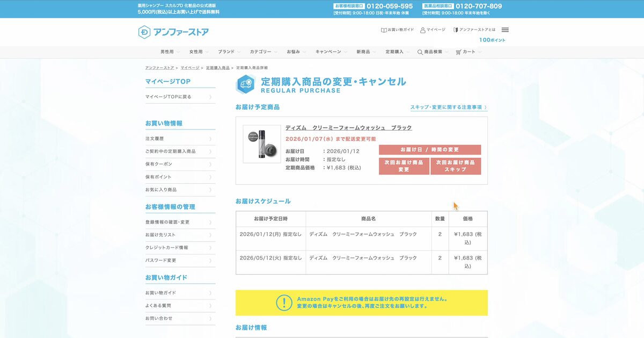Click the 100ポイント link
The height and width of the screenshot is (338, 644).
coord(493,40)
